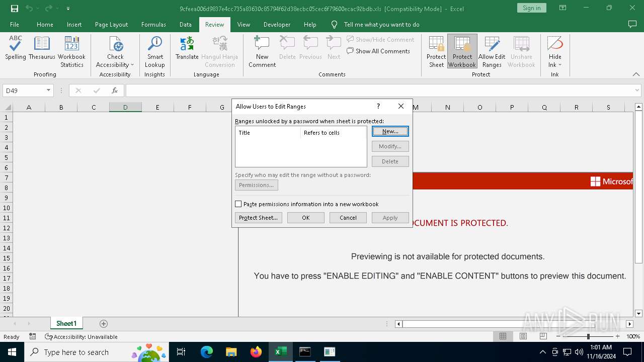Open Firefox from taskbar
This screenshot has width=644, height=362.
[x=256, y=352]
